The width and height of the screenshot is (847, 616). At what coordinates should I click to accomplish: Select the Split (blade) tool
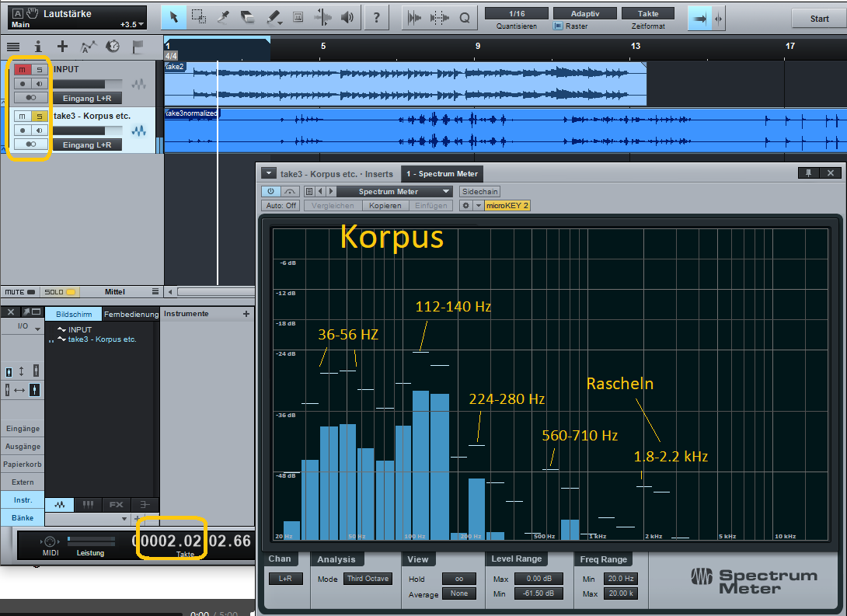(x=223, y=17)
